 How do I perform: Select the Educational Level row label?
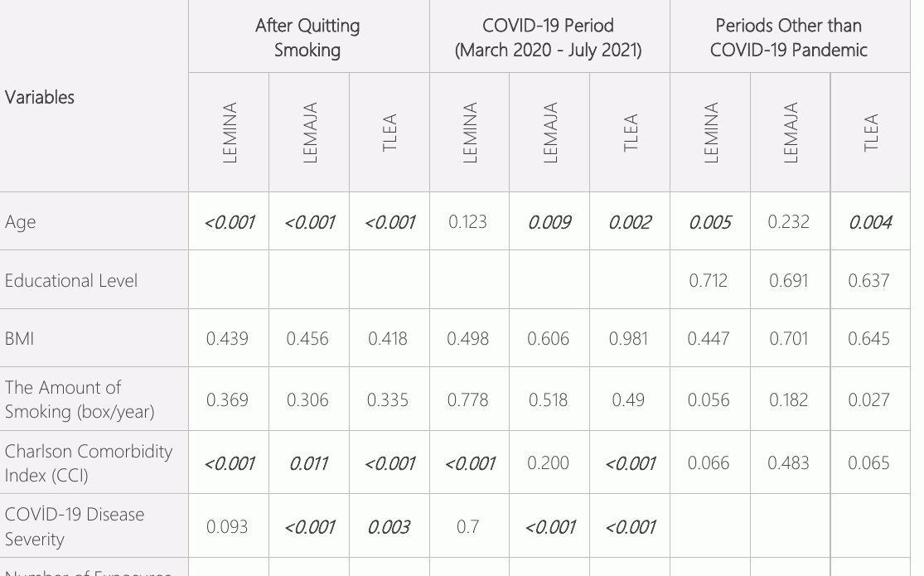pos(70,280)
